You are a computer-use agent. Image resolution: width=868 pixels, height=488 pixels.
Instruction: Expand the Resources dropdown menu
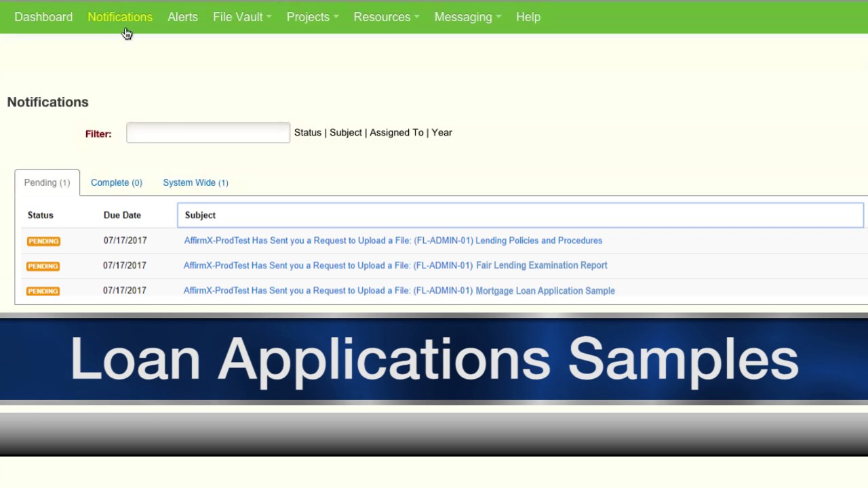click(386, 17)
